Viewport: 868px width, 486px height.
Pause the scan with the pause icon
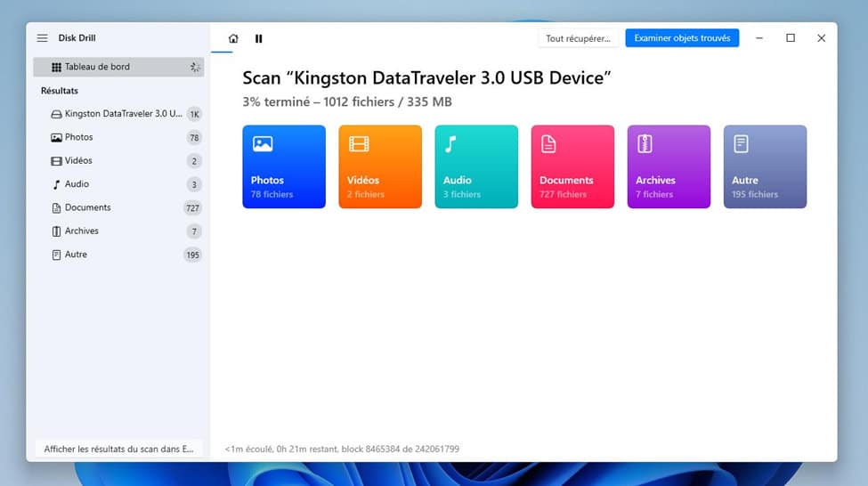coord(258,39)
